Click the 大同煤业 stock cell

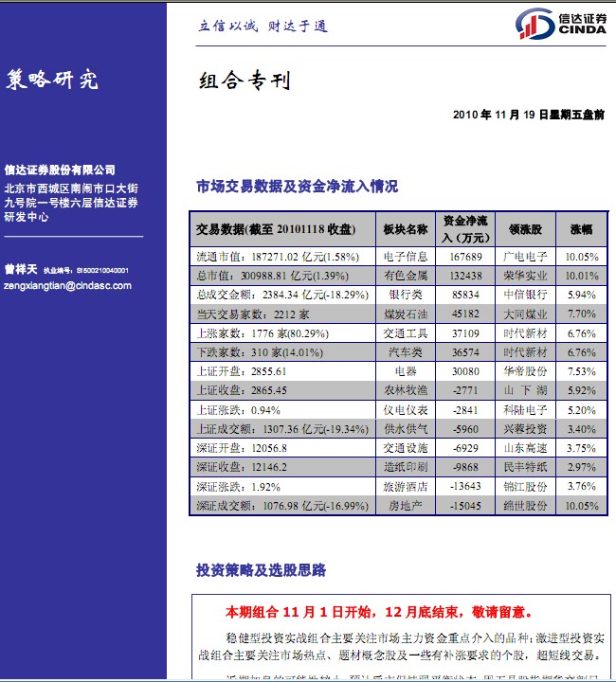(525, 314)
